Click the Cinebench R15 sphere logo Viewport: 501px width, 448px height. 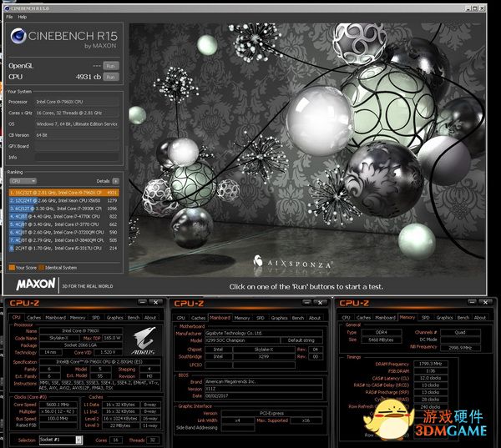[18, 36]
